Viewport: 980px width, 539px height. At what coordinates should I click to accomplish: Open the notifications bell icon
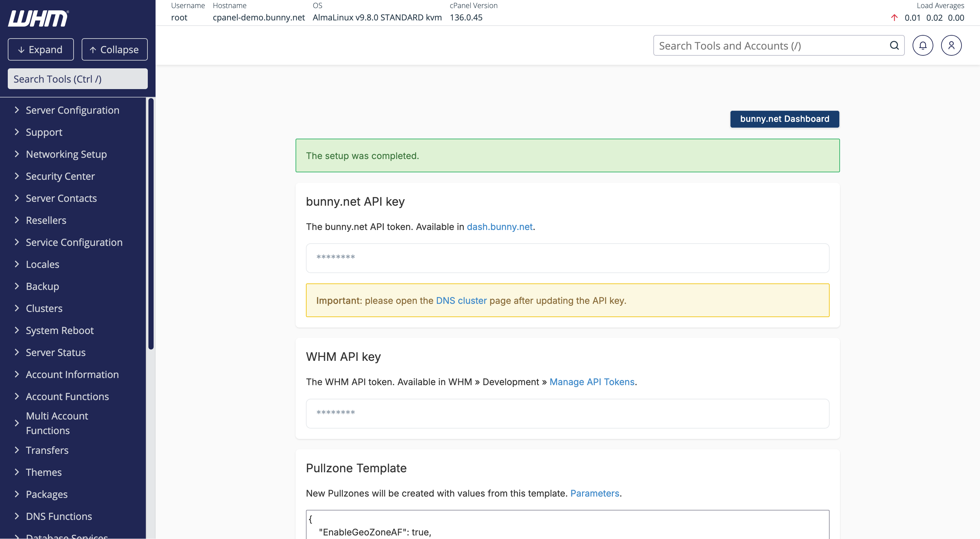[x=923, y=46]
